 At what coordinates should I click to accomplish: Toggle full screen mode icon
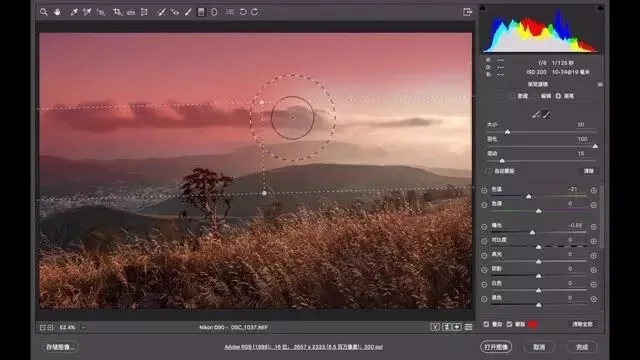[468, 12]
